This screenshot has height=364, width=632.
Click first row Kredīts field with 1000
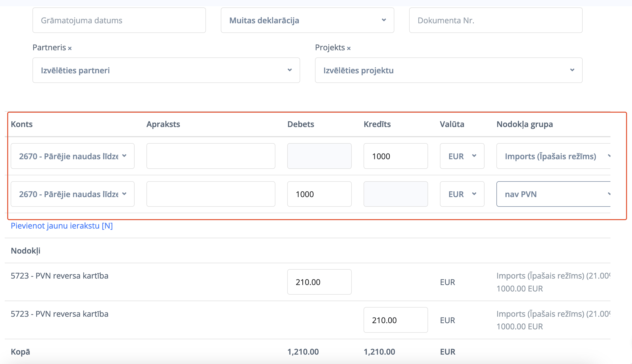pos(395,156)
